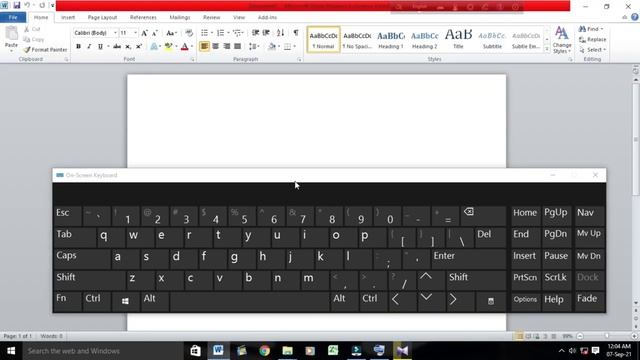Toggle left Ctrl key on On-Screen Keyboard
The width and height of the screenshot is (640, 360).
click(96, 301)
